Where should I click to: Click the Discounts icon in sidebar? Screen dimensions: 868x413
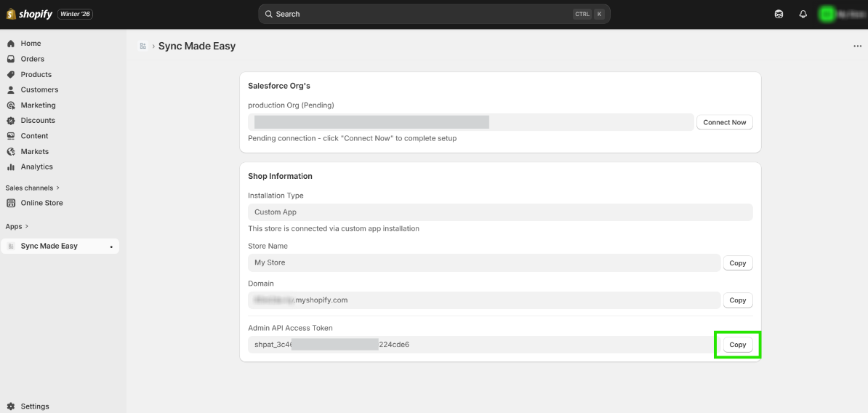pos(11,121)
